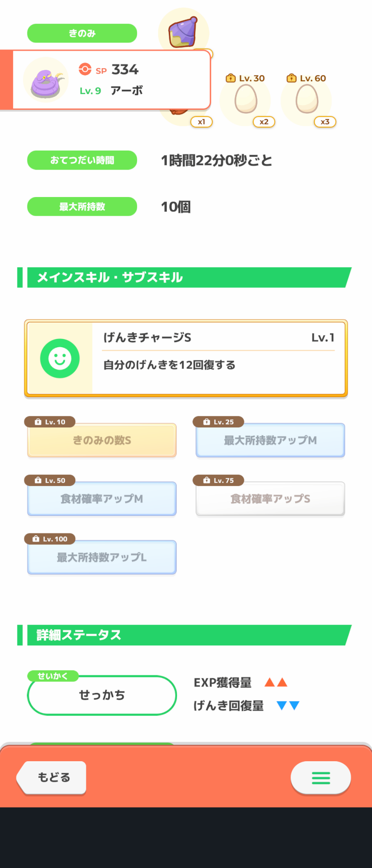Select the Lv. 100 最大所持数アップL sub skill
Image resolution: width=372 pixels, height=868 pixels.
(x=102, y=558)
